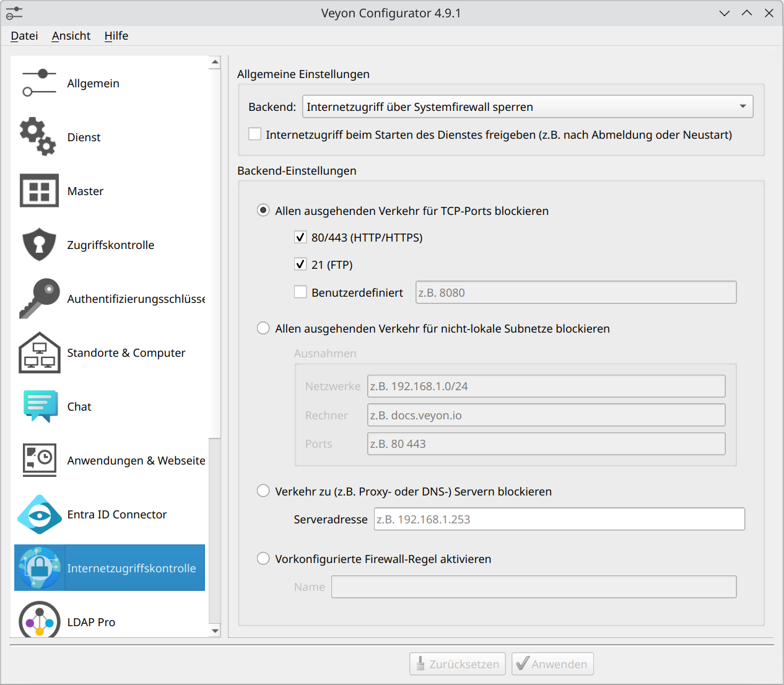Enable the Benutzerdefiniert port checkbox

pos(300,292)
